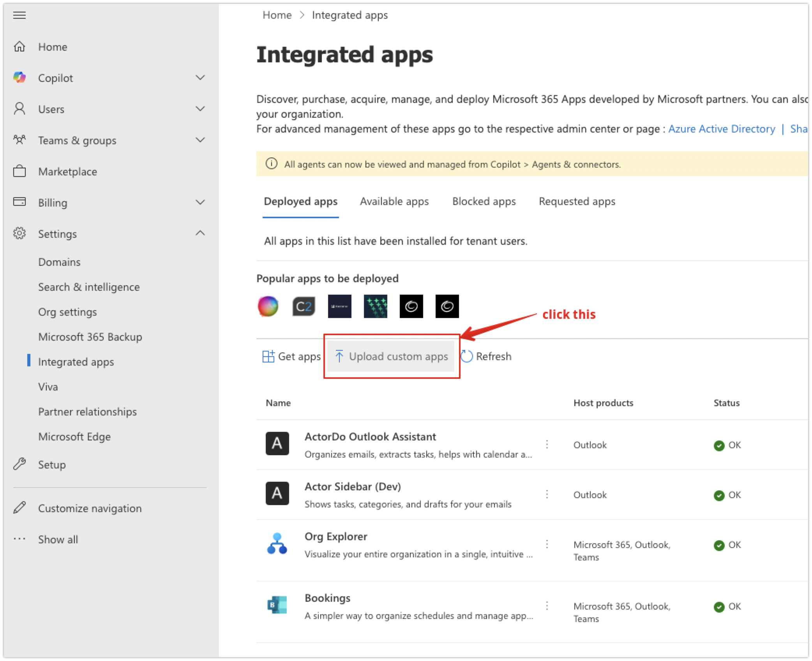Viewport: 812px width, 661px height.
Task: Open more options for Actor Sidebar (Dev)
Action: point(547,494)
